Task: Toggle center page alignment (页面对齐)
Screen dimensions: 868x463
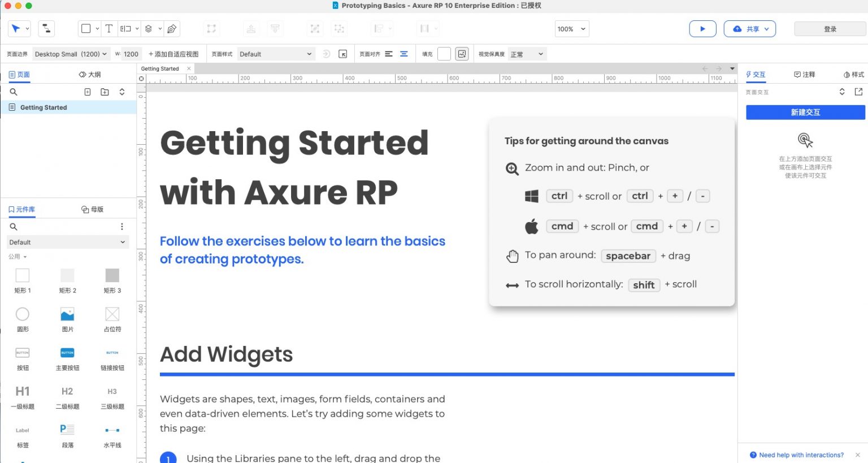Action: coord(403,54)
